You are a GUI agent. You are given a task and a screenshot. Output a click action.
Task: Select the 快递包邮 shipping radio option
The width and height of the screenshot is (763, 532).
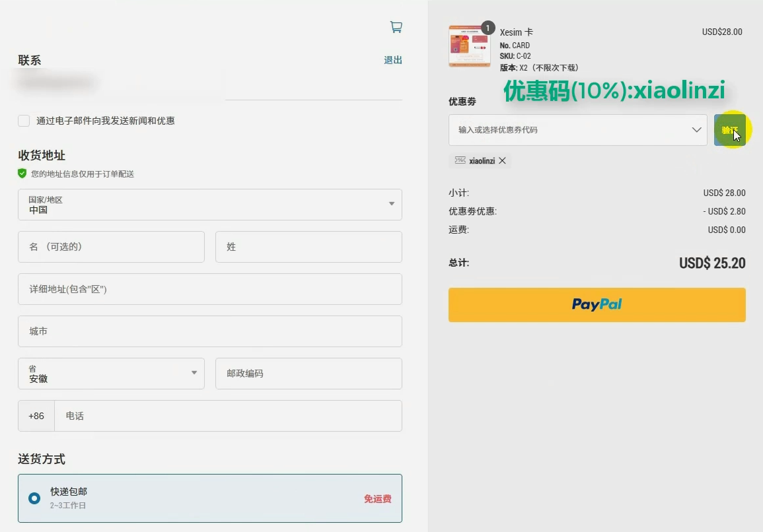[x=34, y=498]
